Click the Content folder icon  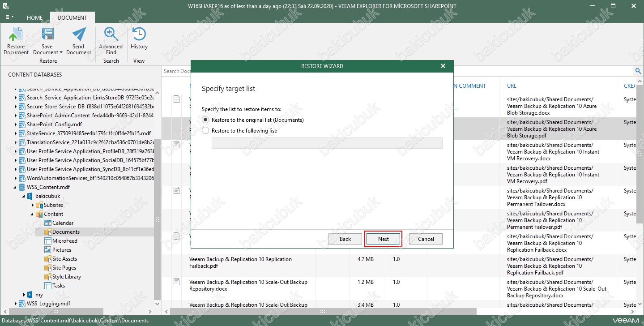(39, 214)
